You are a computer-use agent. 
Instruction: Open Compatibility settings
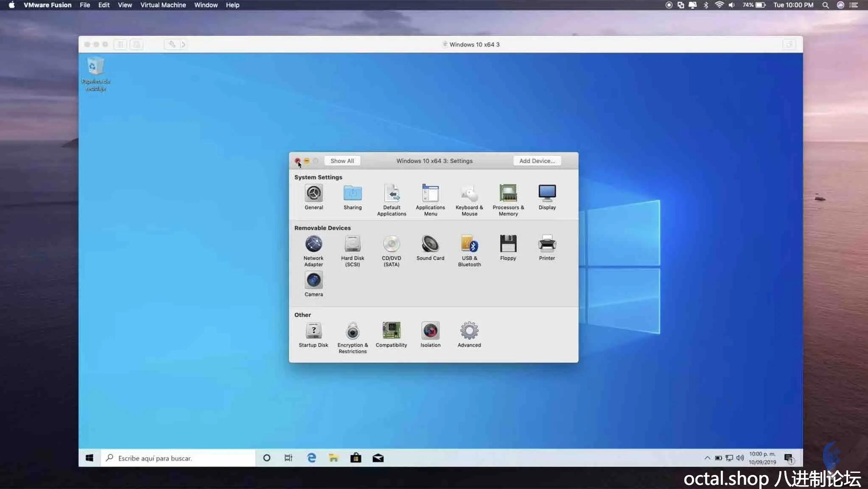392,334
